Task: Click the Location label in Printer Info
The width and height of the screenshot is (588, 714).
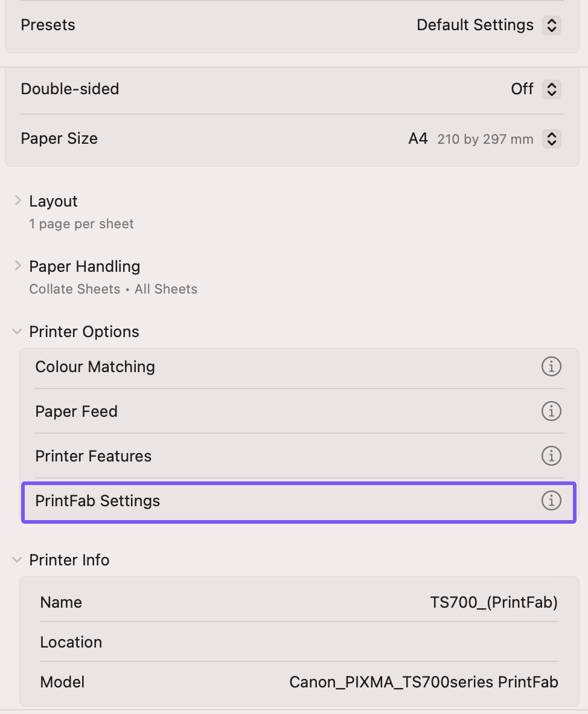Action: tap(71, 642)
